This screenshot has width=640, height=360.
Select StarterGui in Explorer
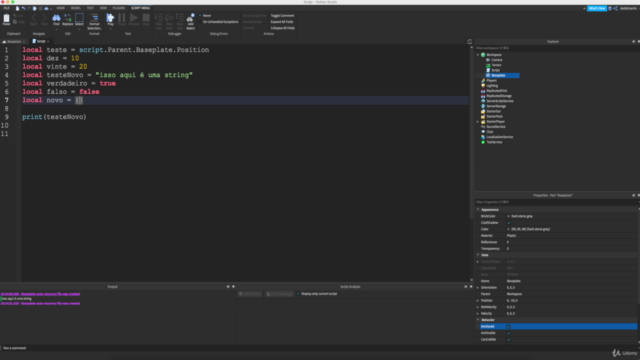pos(493,111)
